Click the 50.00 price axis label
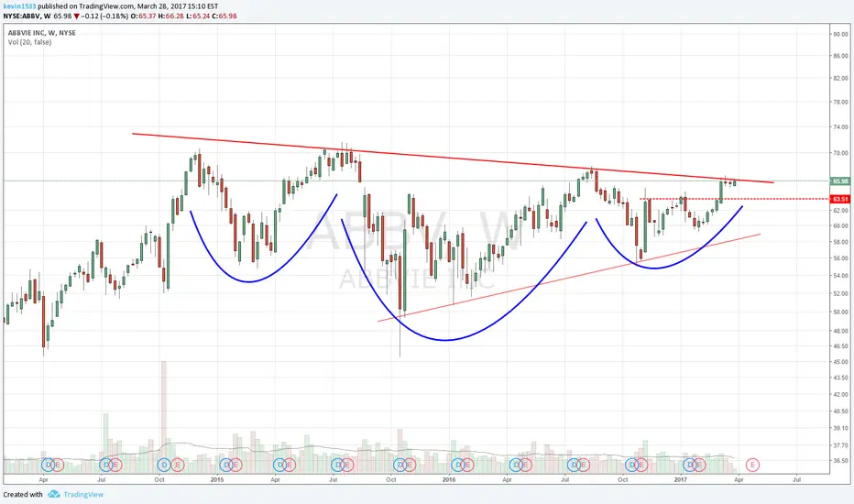This screenshot has width=854, height=504. 840,312
